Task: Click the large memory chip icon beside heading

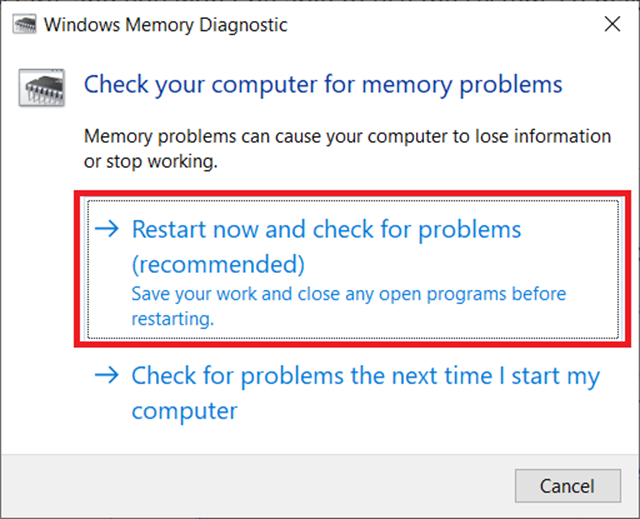Action: point(40,87)
